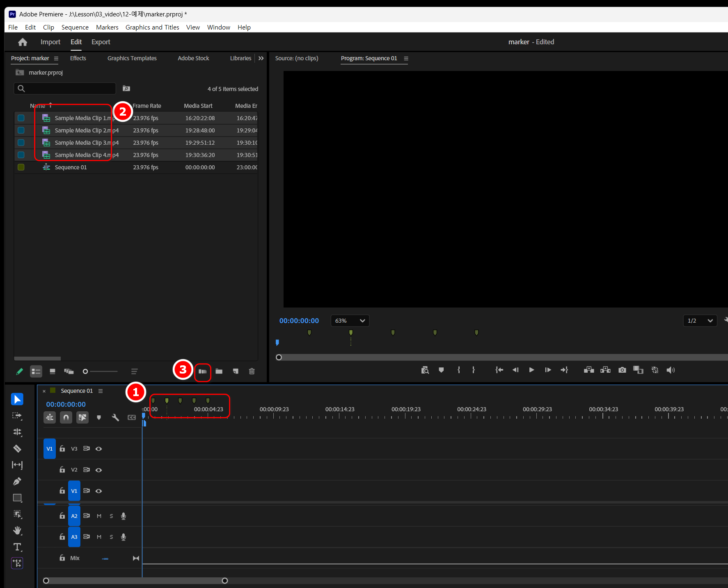Viewport: 728px width, 588px height.
Task: Click the Play button in Program monitor
Action: click(x=531, y=370)
